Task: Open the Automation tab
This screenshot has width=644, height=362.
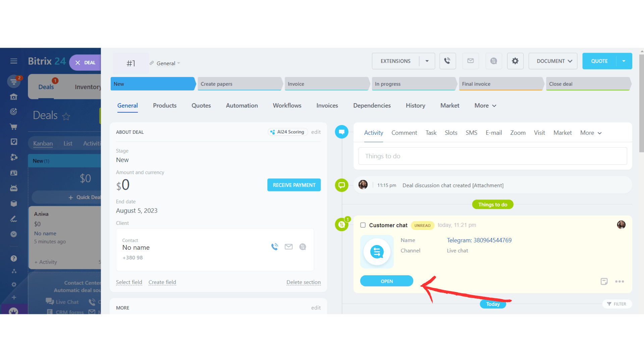Action: pos(242,106)
